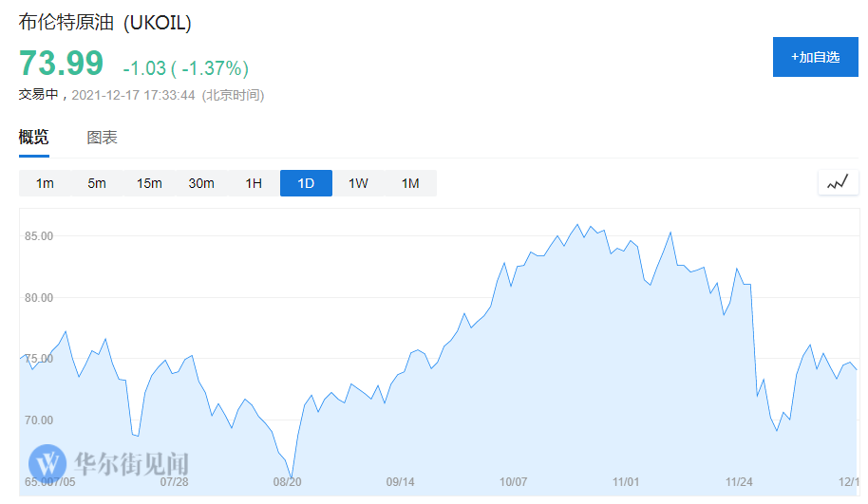Choose the 15m interval
Image resolution: width=868 pixels, height=504 pixels.
tap(149, 183)
